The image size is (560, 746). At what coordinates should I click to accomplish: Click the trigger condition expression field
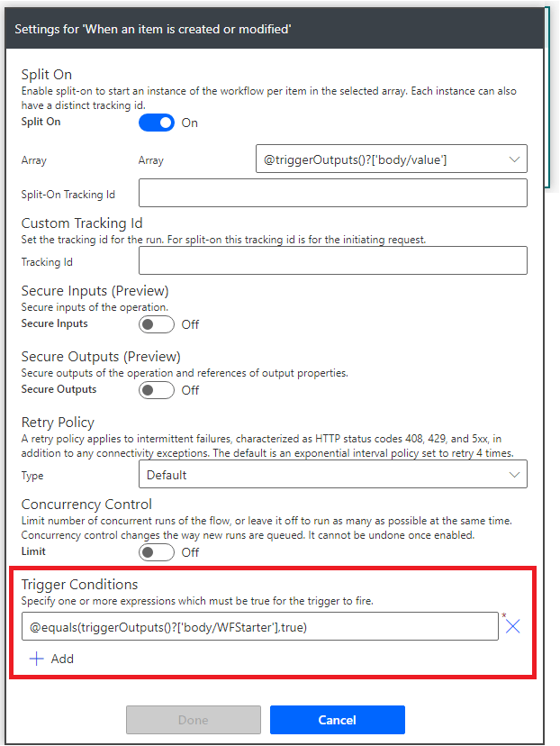click(259, 627)
